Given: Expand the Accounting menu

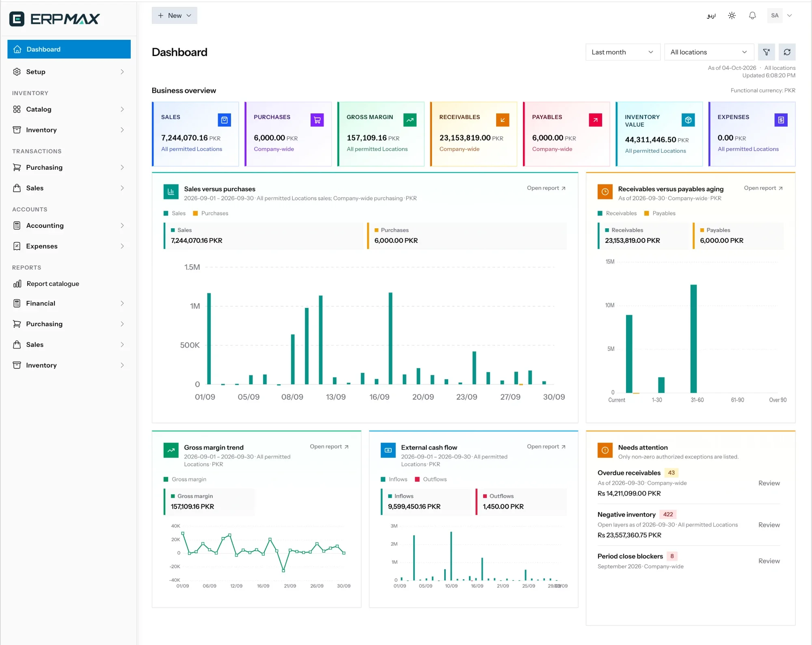Looking at the screenshot, I should coord(69,225).
